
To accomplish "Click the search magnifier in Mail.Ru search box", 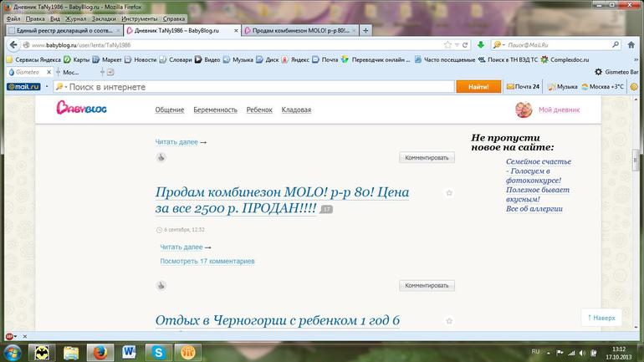I will pos(616,45).
